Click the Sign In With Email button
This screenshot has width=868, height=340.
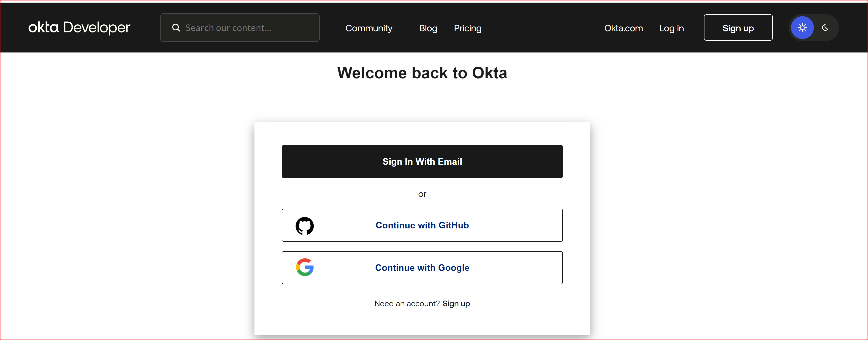(422, 162)
